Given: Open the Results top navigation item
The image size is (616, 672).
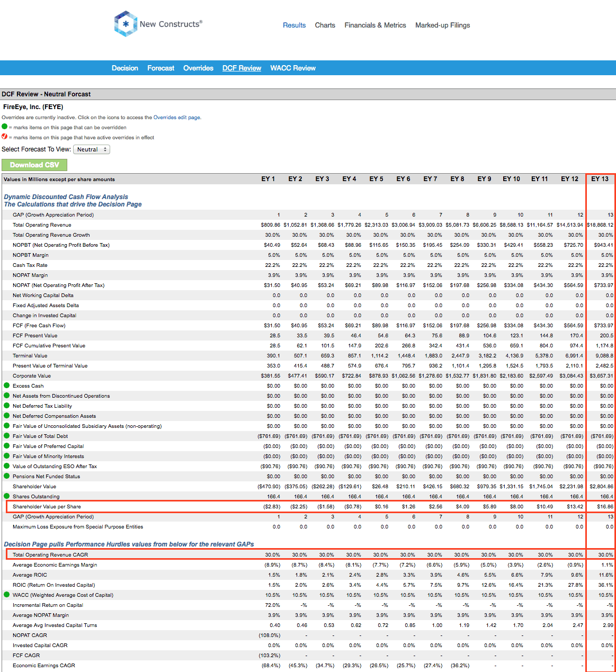Looking at the screenshot, I should pyautogui.click(x=294, y=25).
